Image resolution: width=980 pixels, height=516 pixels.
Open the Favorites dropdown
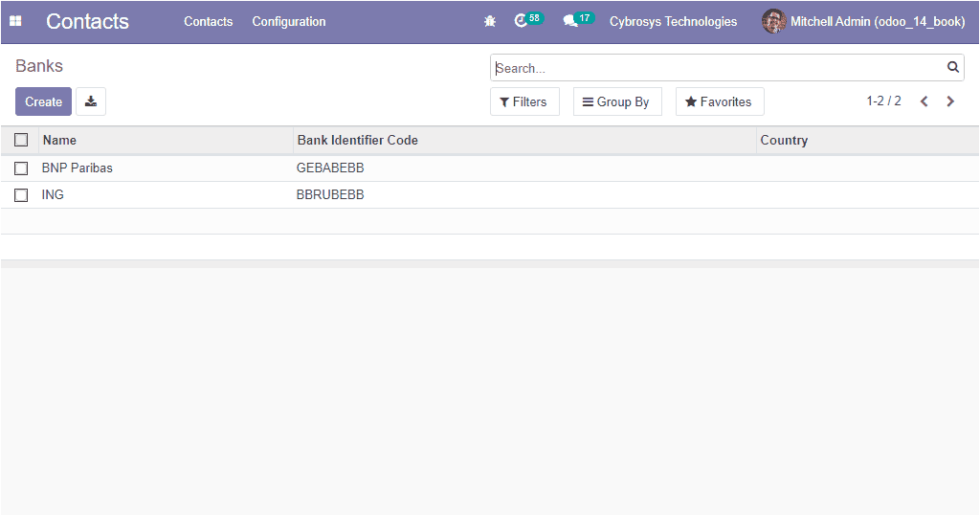pyautogui.click(x=720, y=101)
